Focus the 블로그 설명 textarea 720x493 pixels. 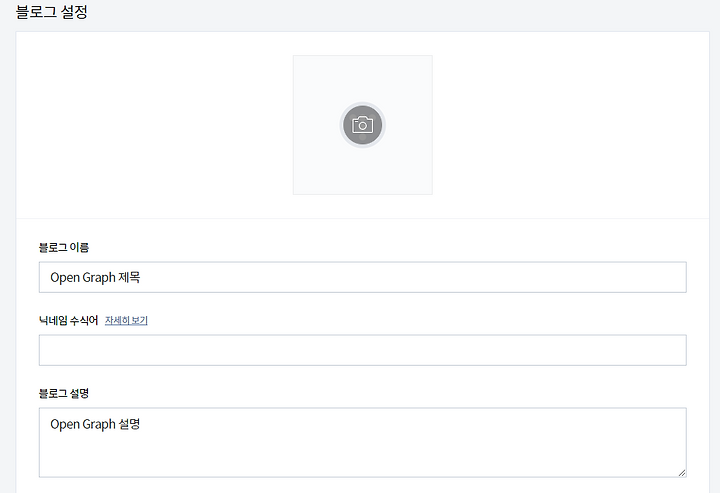pyautogui.click(x=363, y=443)
